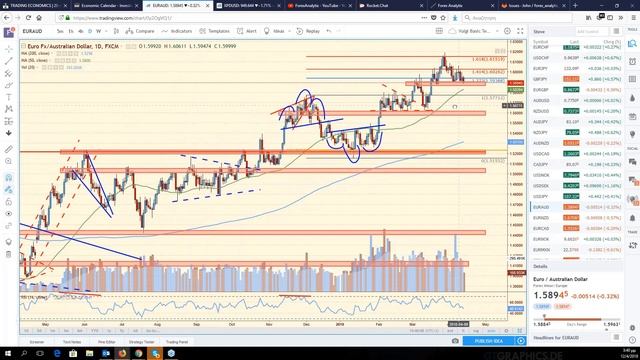Hide all drawing tools with eye icon

tap(9, 213)
